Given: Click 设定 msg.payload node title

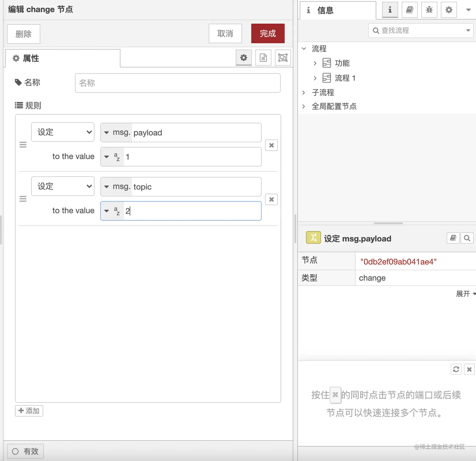Looking at the screenshot, I should [x=358, y=239].
